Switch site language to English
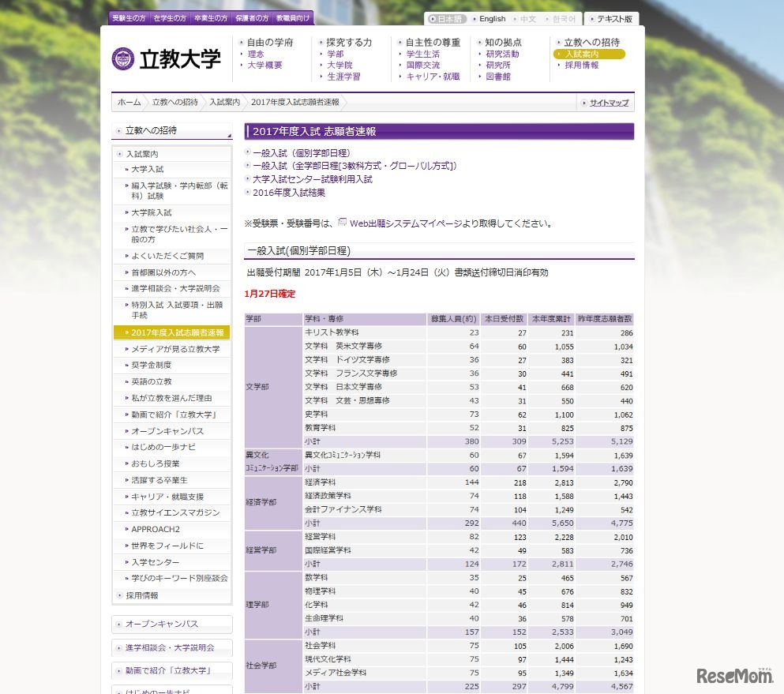The image size is (784, 694). (x=491, y=19)
